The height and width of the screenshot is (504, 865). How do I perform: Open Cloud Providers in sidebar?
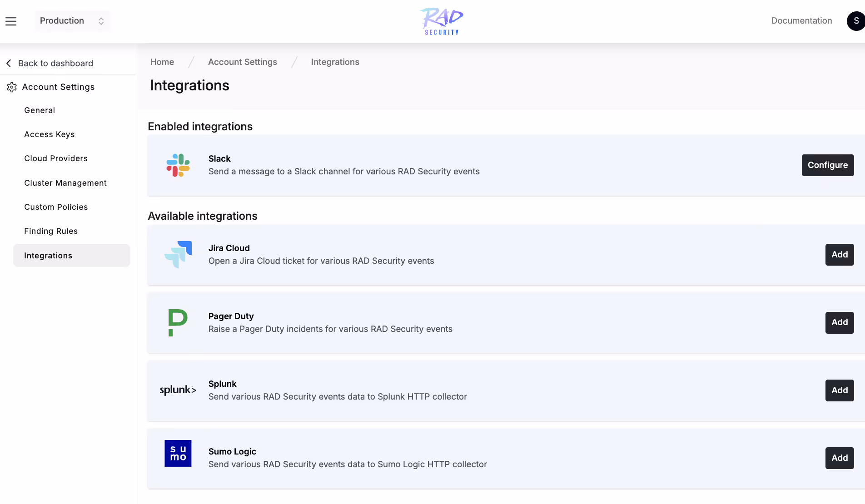tap(56, 158)
